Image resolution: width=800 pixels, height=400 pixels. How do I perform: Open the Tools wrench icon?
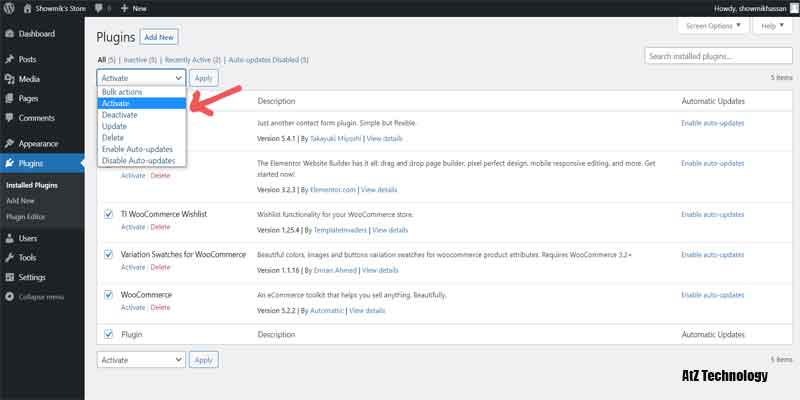click(x=9, y=258)
